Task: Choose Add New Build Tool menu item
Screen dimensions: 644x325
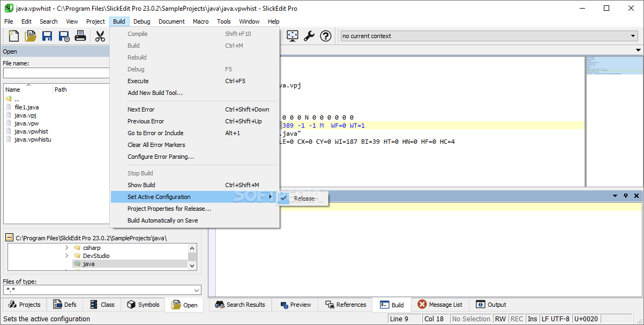Action: (x=194, y=93)
